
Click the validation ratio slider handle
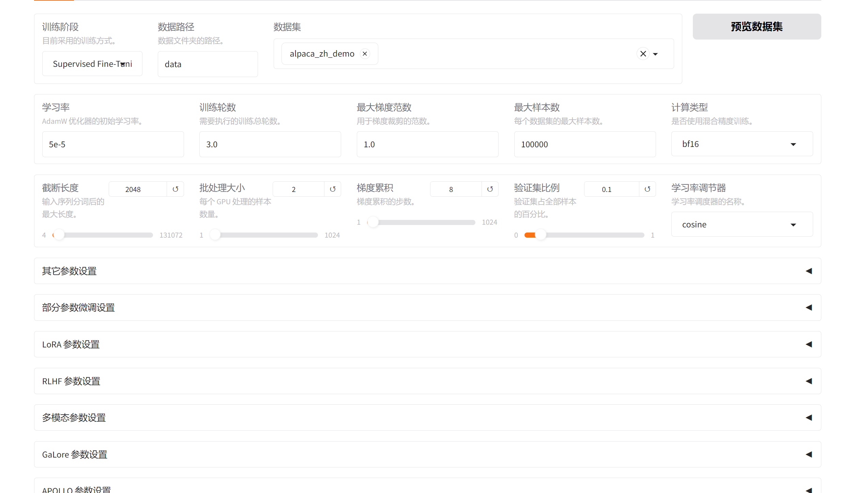pos(541,235)
